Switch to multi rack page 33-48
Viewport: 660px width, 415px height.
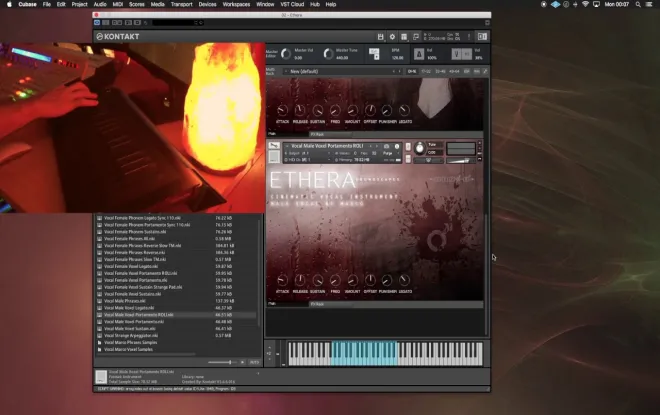click(440, 72)
